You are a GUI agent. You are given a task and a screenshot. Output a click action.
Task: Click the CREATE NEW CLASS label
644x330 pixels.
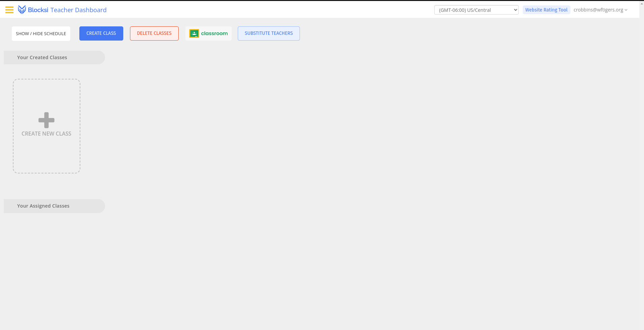tap(47, 134)
